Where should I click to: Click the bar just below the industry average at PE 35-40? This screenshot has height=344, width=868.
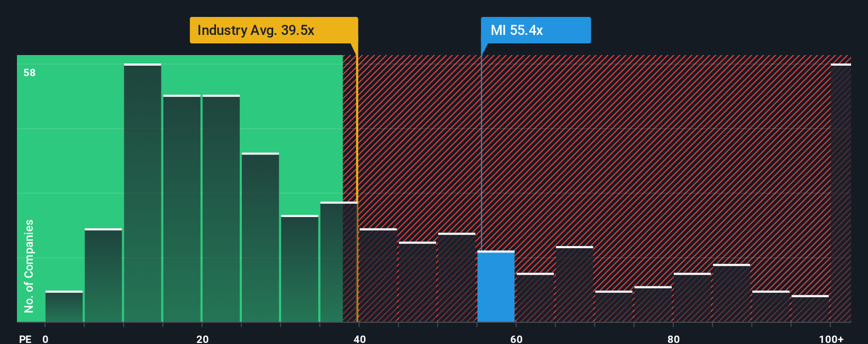(x=339, y=262)
